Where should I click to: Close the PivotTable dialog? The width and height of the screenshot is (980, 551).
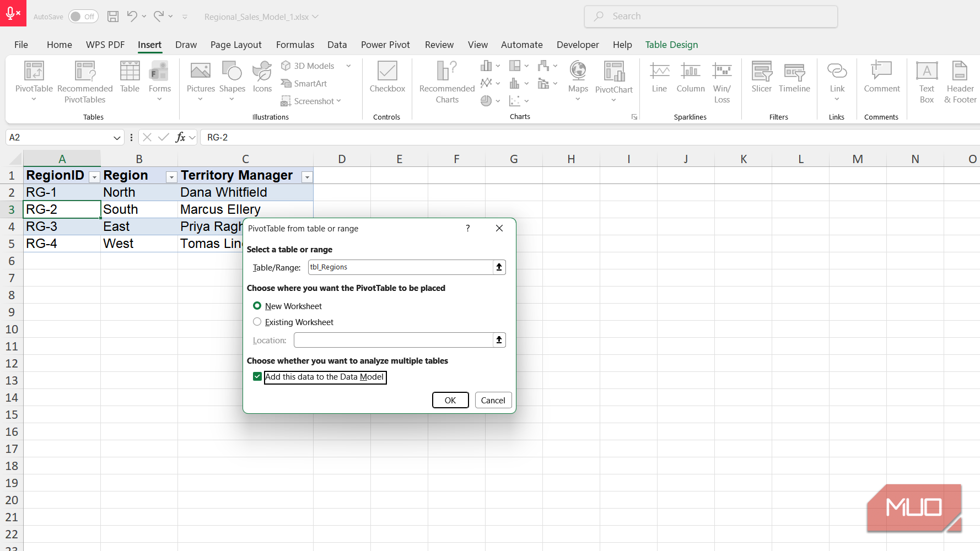(499, 228)
